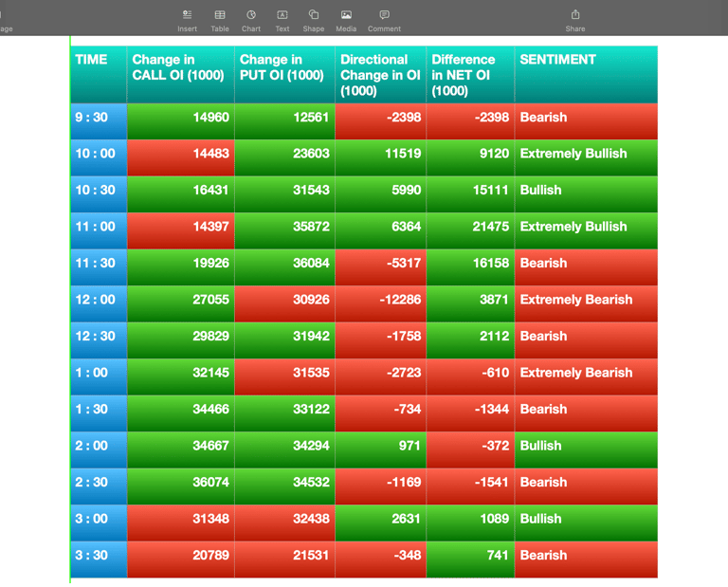Select the 2 : 30 time cell

coord(99,486)
